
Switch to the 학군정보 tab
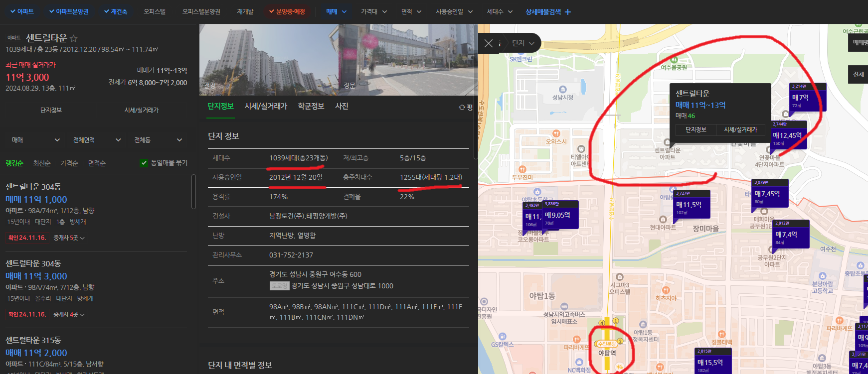click(311, 106)
